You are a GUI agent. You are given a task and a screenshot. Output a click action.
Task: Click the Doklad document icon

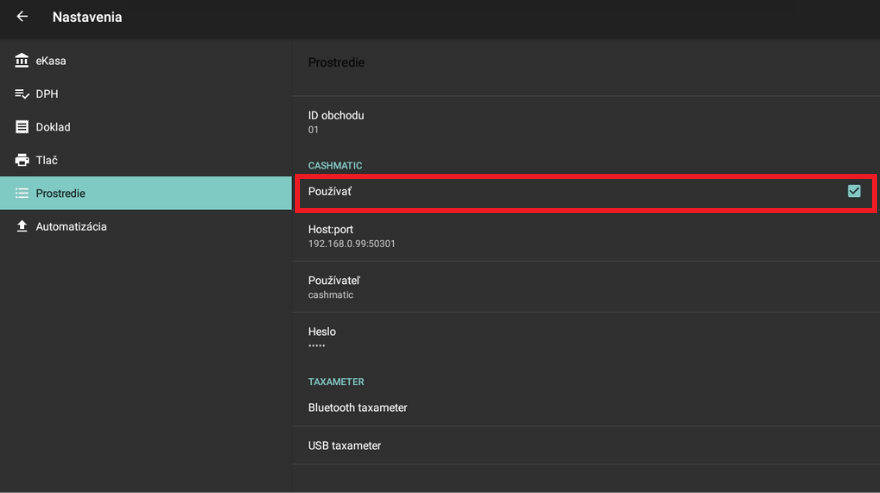click(x=22, y=127)
